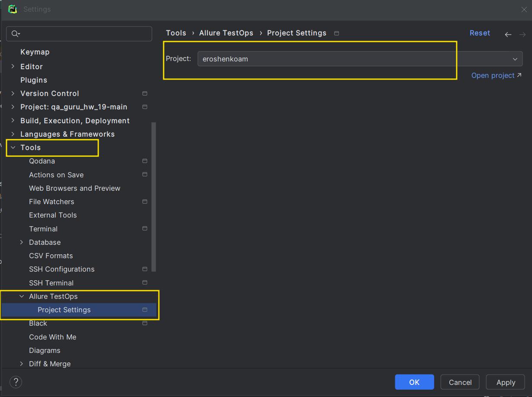Viewport: 532px width, 397px height.
Task: Click project-level icon beside SSH Terminal
Action: point(145,282)
